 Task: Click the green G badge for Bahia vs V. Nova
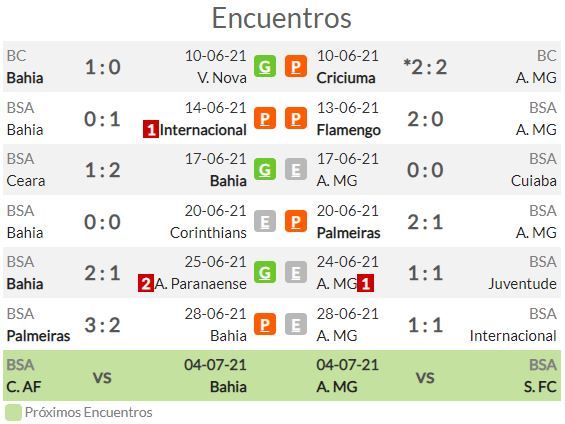click(x=265, y=66)
